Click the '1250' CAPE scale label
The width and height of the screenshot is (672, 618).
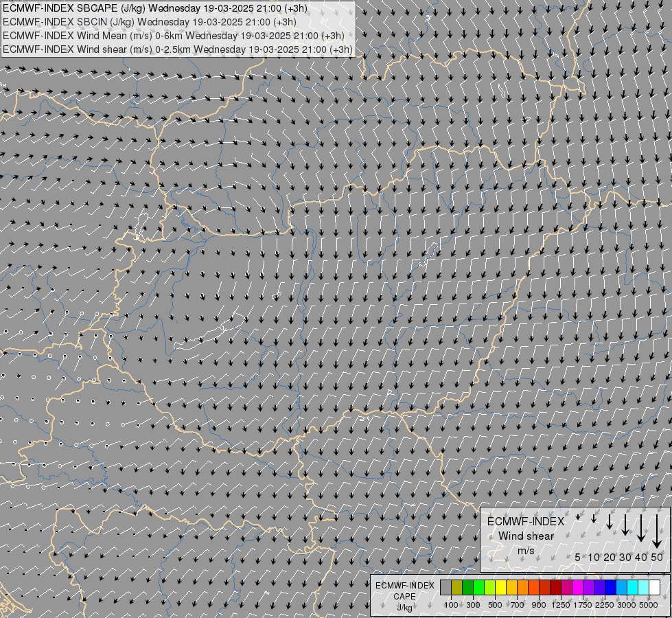[x=561, y=605]
